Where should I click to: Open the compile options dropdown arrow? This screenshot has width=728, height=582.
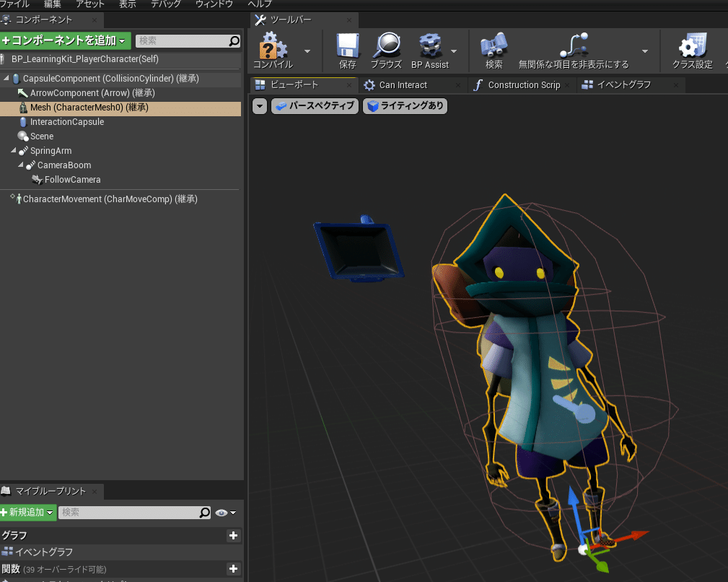click(307, 51)
